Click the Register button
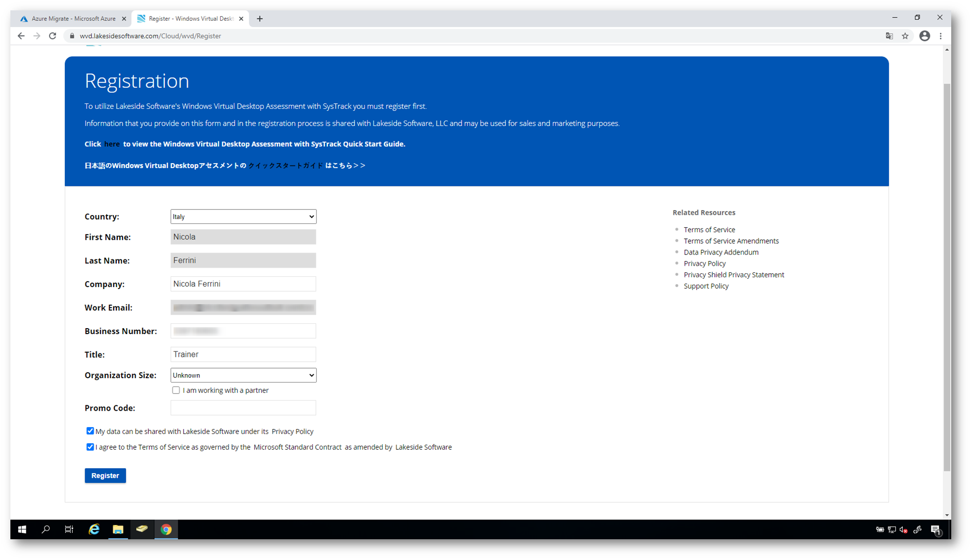This screenshot has width=972, height=560. click(x=105, y=475)
